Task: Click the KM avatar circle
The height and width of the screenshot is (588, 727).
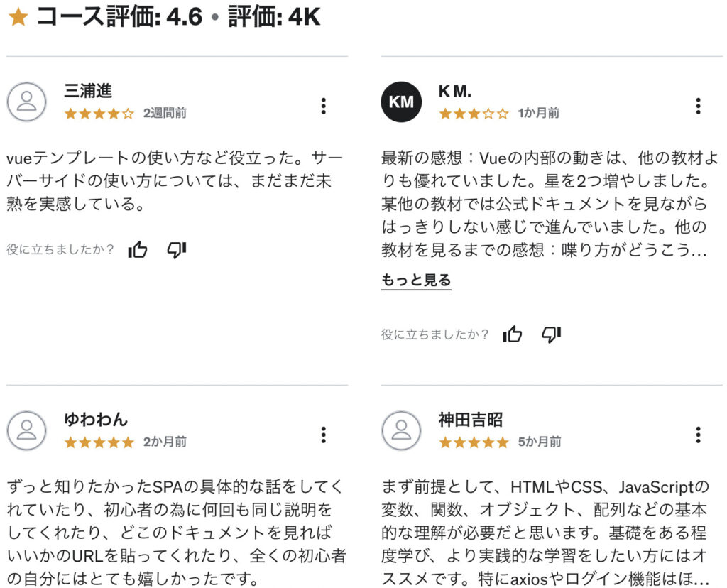Action: 401,102
